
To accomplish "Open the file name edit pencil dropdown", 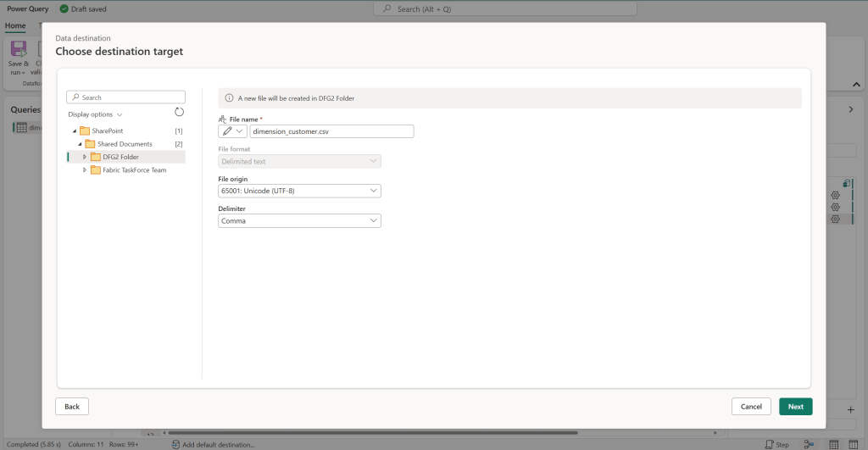I will [x=232, y=131].
